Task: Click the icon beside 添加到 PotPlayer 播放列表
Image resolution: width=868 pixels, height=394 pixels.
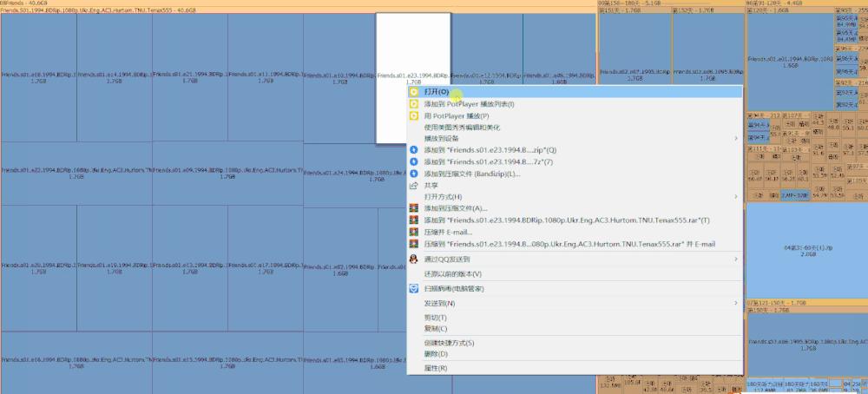Action: click(x=413, y=104)
